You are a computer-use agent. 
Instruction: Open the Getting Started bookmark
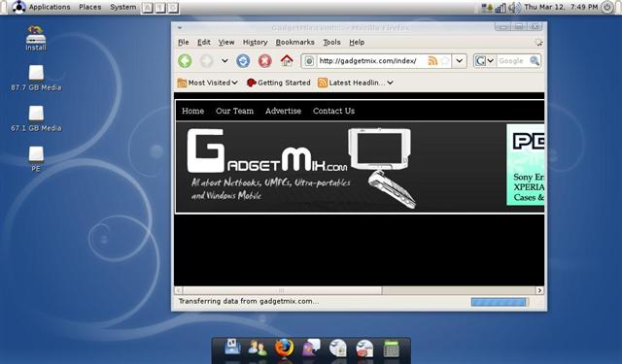point(279,83)
